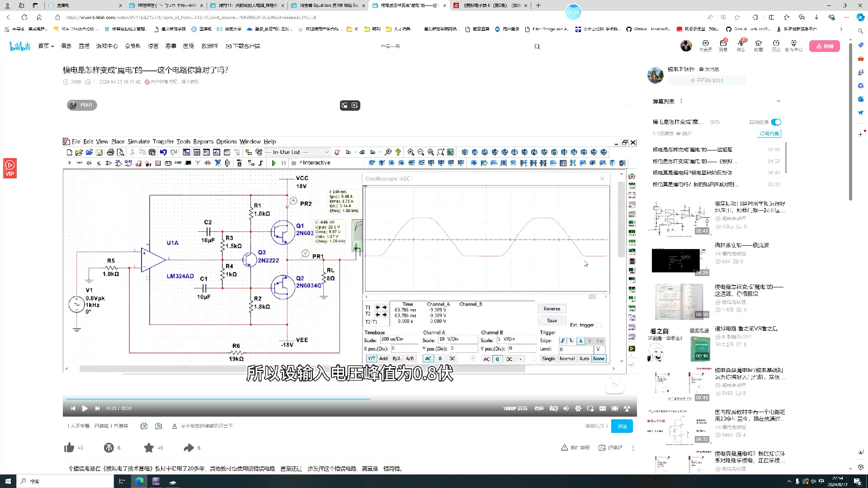Image resolution: width=868 pixels, height=488 pixels.
Task: Enable picture-in-picture mode icon in player
Action: coord(590,408)
